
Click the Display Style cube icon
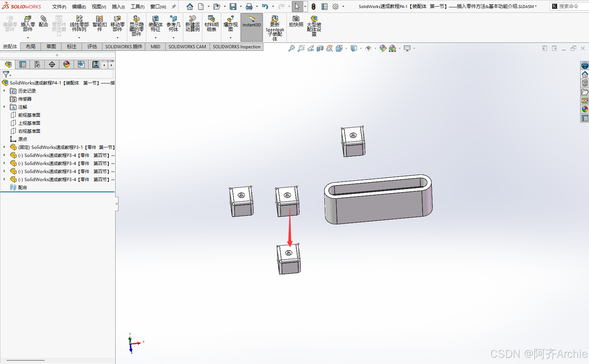354,48
